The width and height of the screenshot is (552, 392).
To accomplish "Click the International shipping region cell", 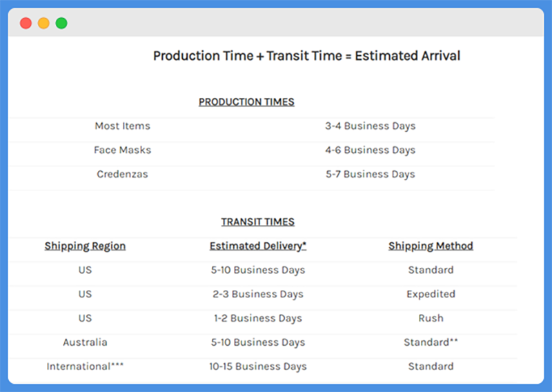I will click(x=85, y=366).
